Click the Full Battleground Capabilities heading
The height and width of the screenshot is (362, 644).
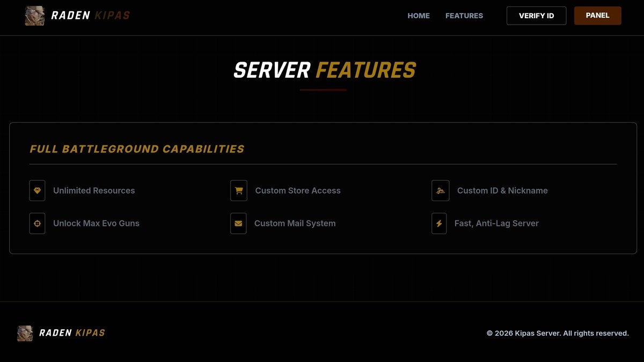pyautogui.click(x=137, y=149)
